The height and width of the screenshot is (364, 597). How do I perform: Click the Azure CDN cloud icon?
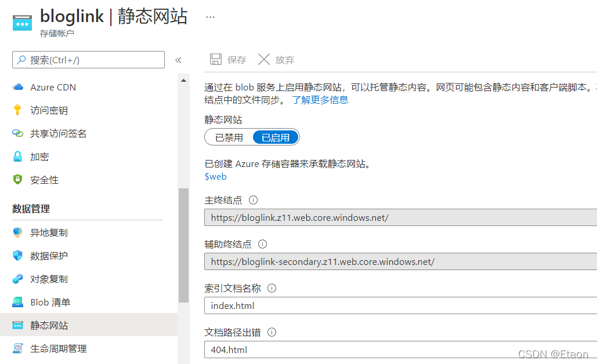coord(17,87)
